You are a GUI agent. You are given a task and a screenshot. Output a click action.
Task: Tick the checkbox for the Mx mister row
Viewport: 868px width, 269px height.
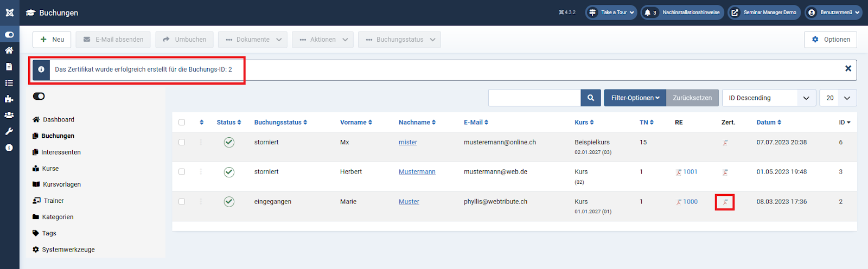[x=182, y=142]
